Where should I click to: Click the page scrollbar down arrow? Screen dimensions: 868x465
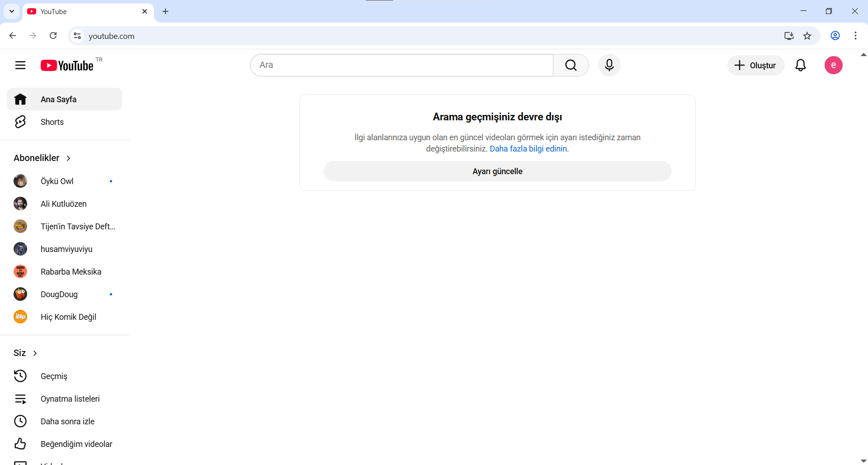pos(863,461)
